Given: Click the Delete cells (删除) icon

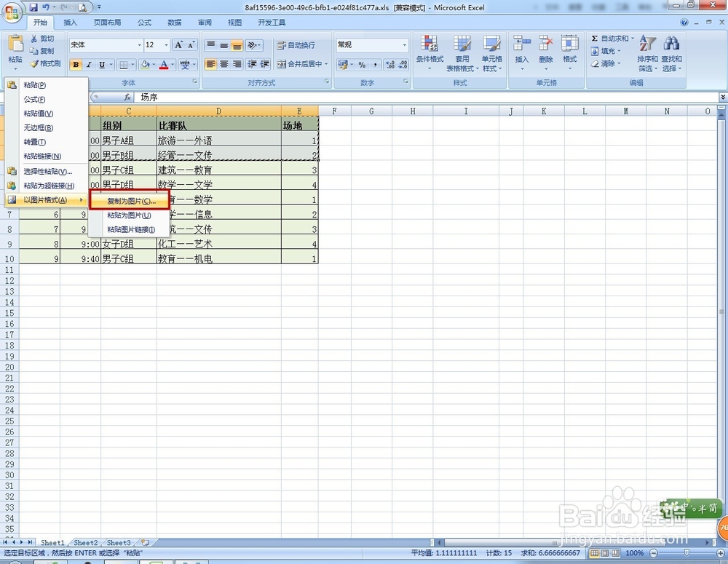Looking at the screenshot, I should [546, 44].
